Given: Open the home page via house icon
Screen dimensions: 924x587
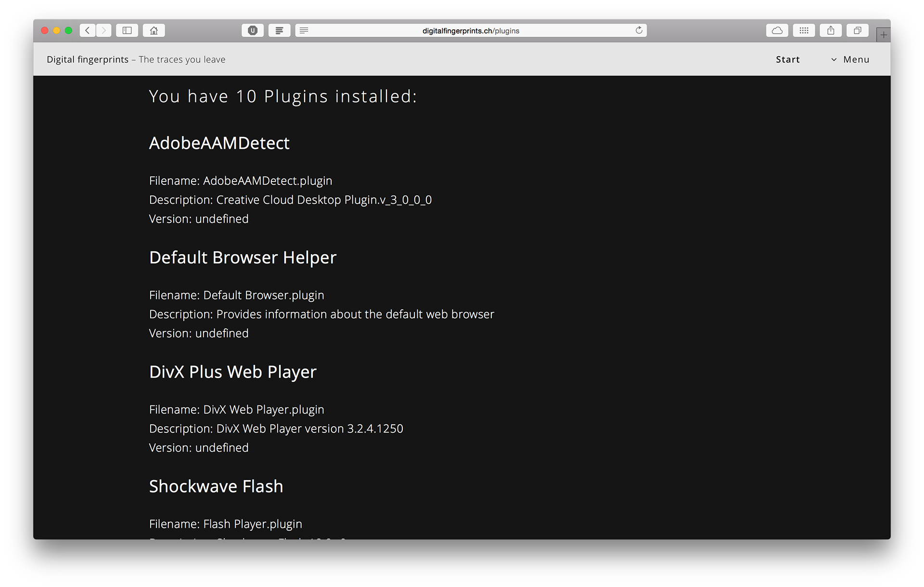Looking at the screenshot, I should tap(154, 30).
